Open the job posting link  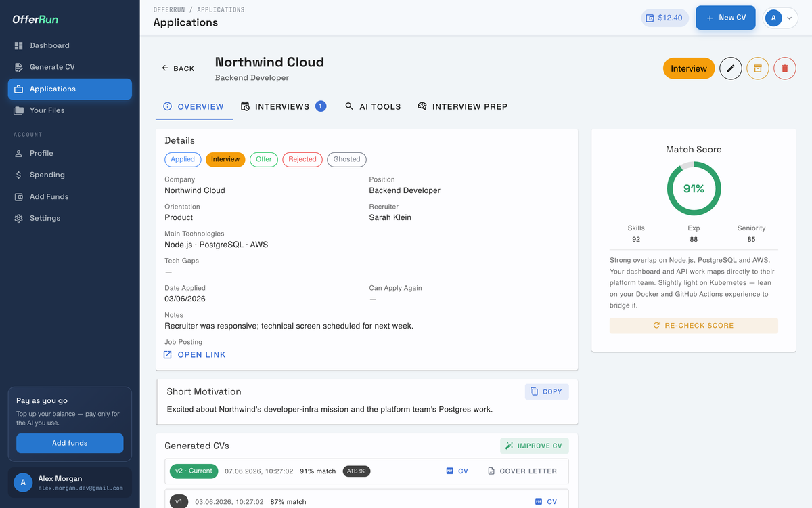click(196, 354)
